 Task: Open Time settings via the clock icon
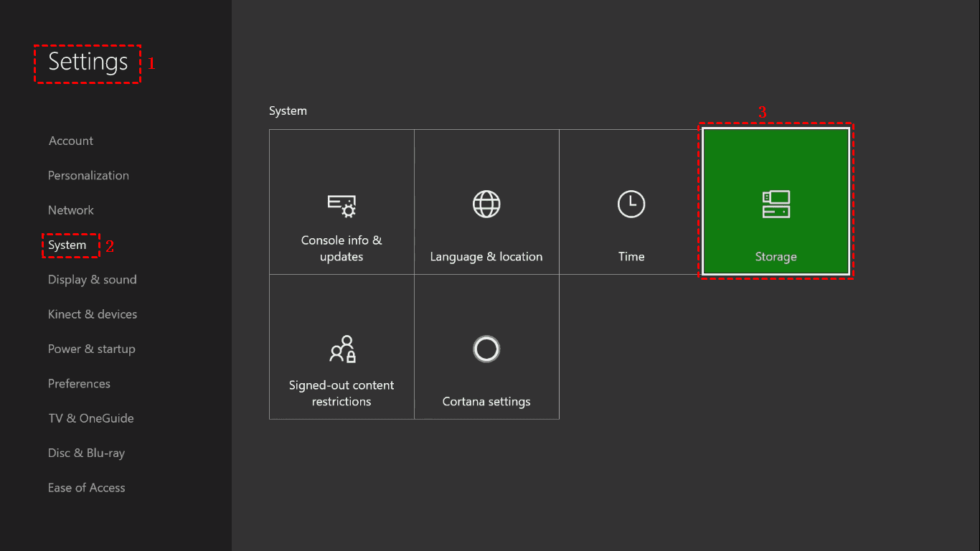pyautogui.click(x=631, y=204)
